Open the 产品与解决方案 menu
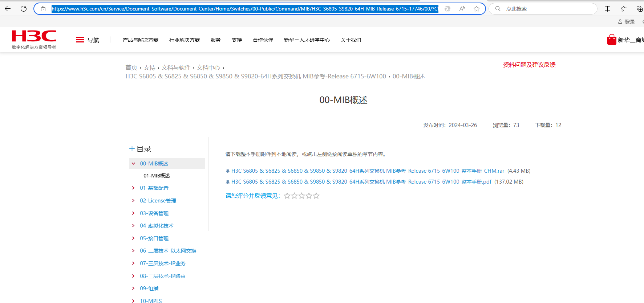 coord(141,40)
